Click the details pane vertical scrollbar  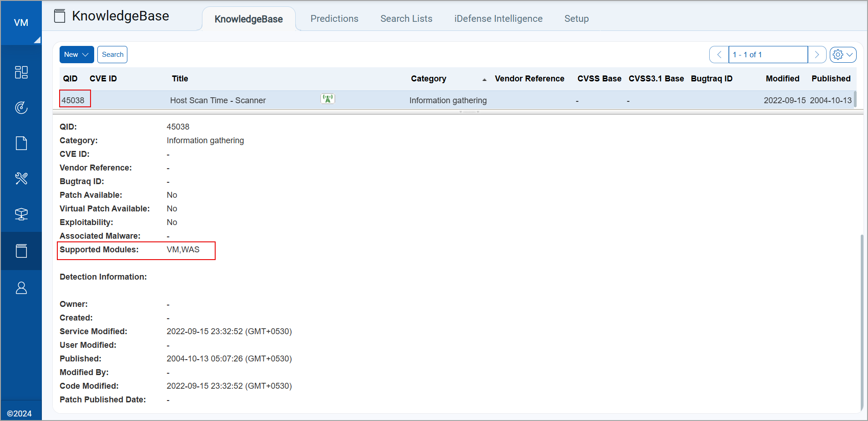[x=862, y=322]
